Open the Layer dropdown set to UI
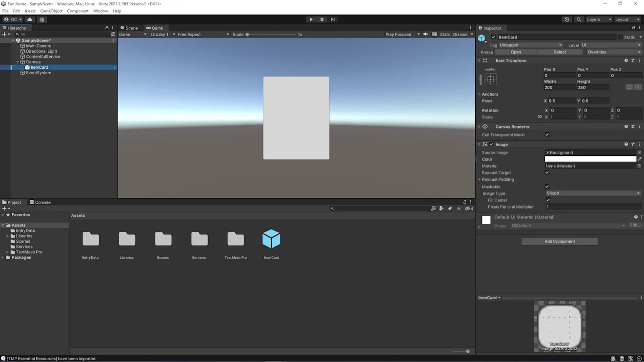Viewport: 644px width, 362px height. [611, 45]
